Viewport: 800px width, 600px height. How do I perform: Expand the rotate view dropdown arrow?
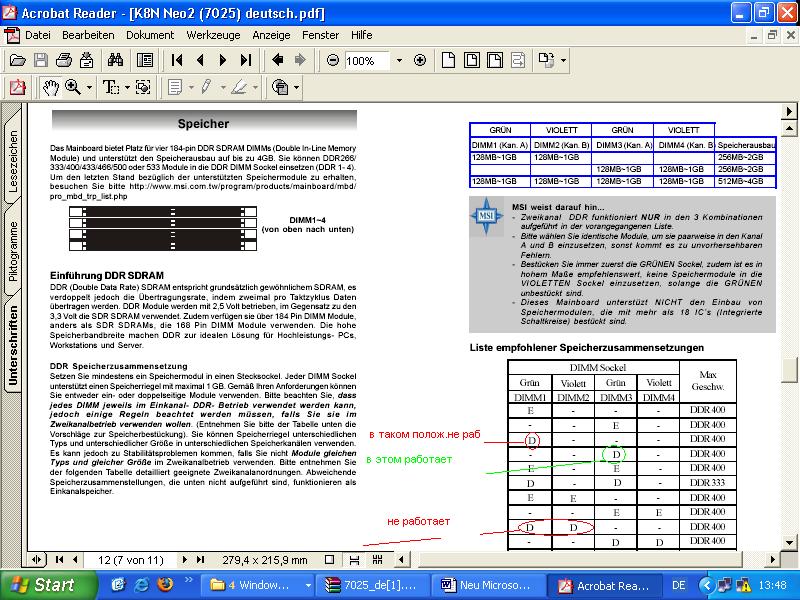click(x=563, y=60)
